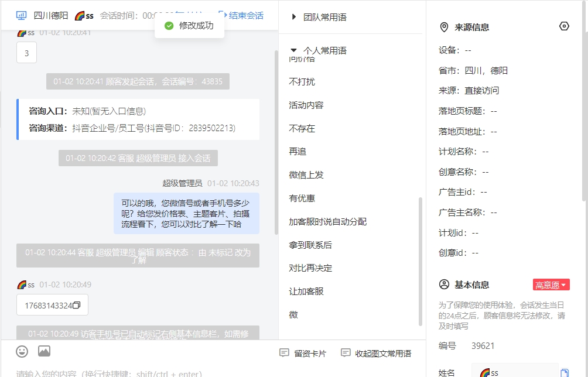The height and width of the screenshot is (377, 588).
Task: Click the blue page icon beside the 姓名 field
Action: 565,372
